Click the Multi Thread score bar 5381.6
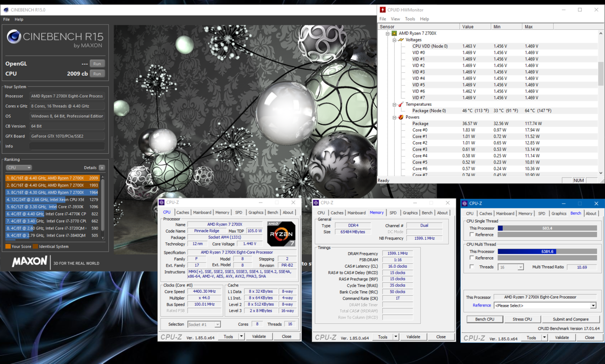Viewport: 605px width, 364px height. (x=547, y=252)
